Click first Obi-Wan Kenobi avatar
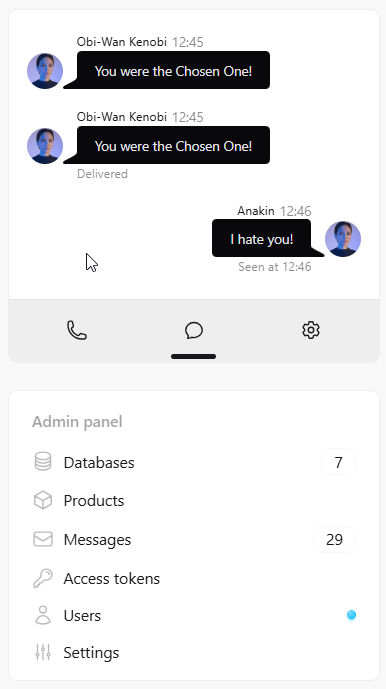Viewport: 386px width, 689px height. (45, 71)
